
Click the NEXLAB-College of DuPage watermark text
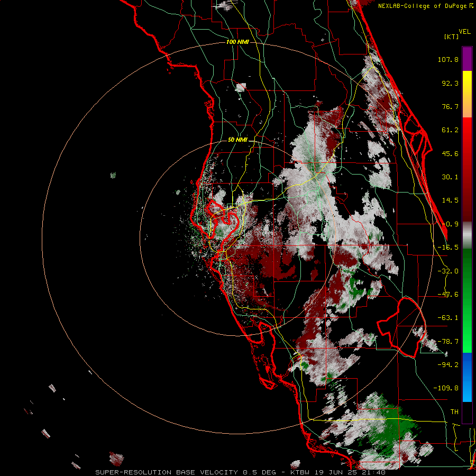425,6
